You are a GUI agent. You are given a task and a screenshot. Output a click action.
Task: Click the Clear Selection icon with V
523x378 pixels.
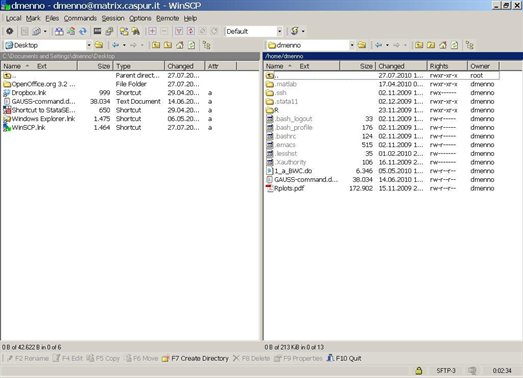point(179,31)
